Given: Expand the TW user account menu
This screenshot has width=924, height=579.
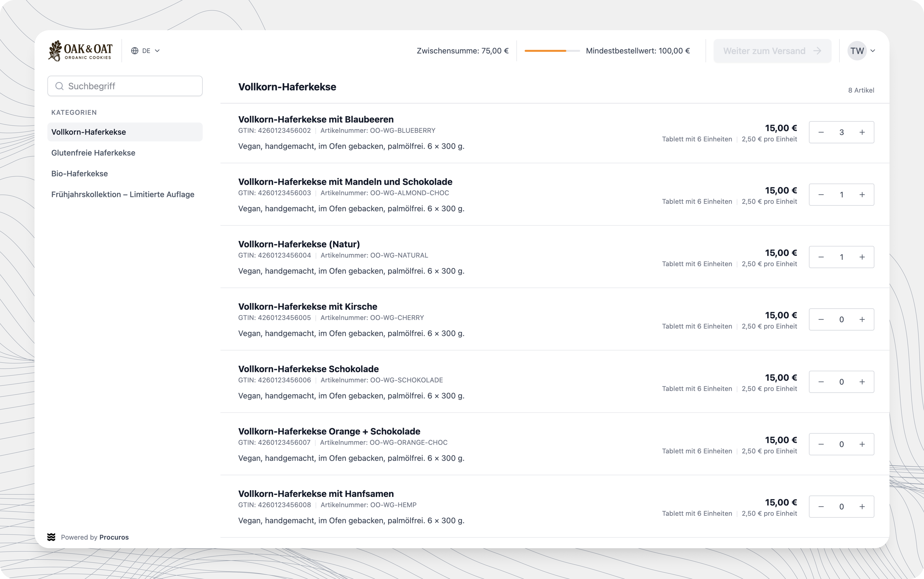Looking at the screenshot, I should 857,51.
